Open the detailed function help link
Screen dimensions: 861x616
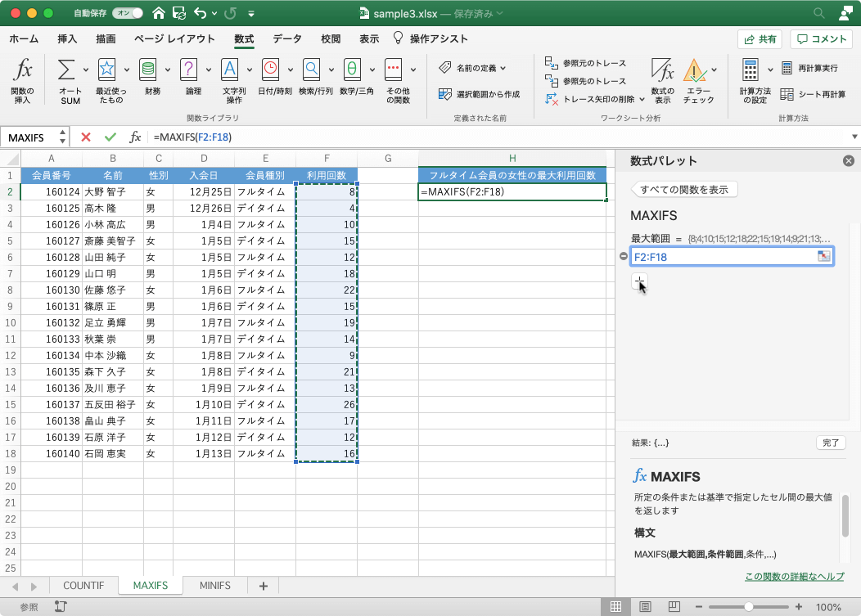pyautogui.click(x=794, y=577)
